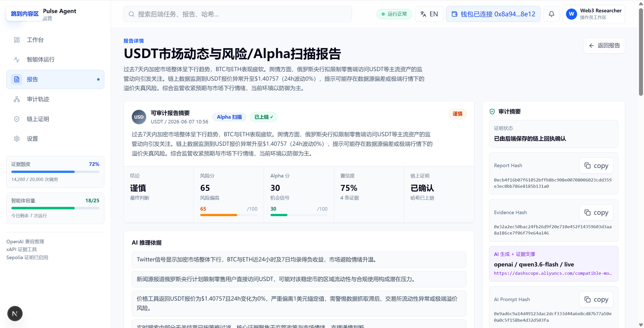Click the Alpha 扫描 tag
The height and width of the screenshot is (328, 644).
tap(229, 117)
